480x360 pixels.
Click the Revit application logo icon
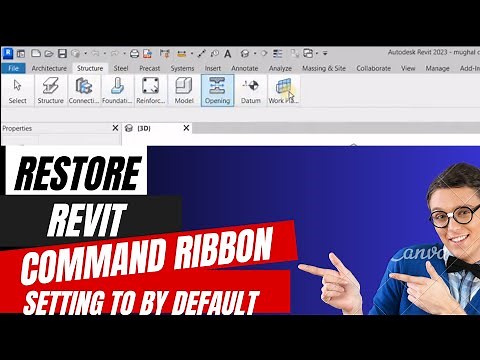8,53
